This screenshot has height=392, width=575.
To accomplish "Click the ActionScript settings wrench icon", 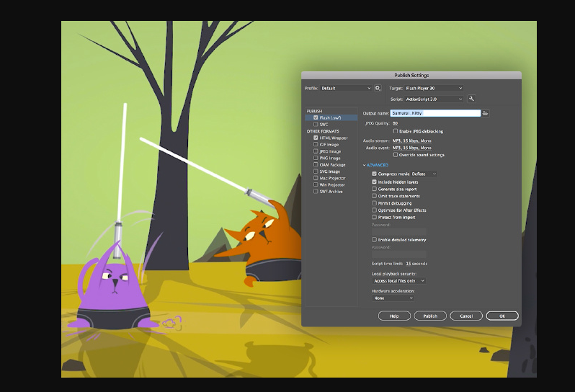I will point(471,99).
